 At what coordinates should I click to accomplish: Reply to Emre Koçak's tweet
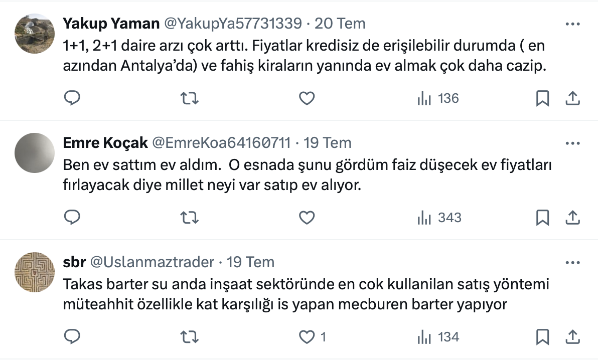click(72, 218)
